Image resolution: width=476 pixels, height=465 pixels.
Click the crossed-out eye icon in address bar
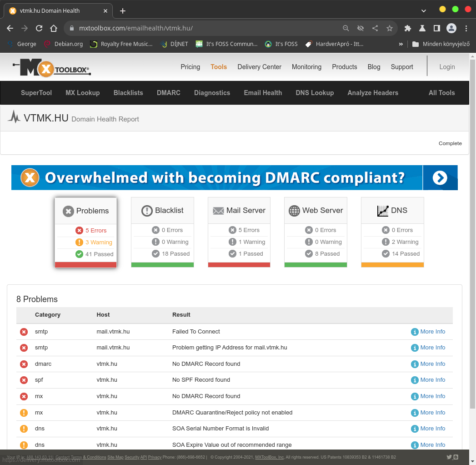[x=361, y=28]
